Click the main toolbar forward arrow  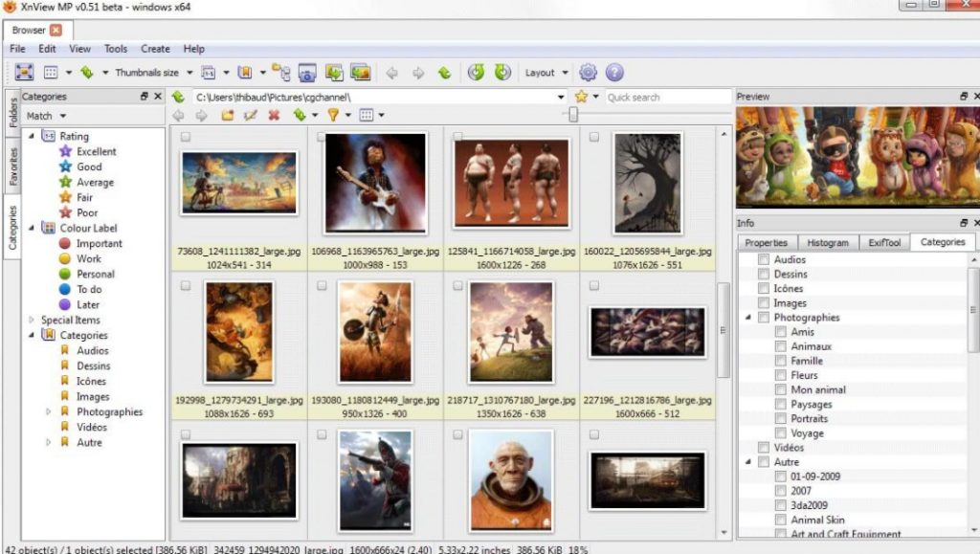pos(418,73)
